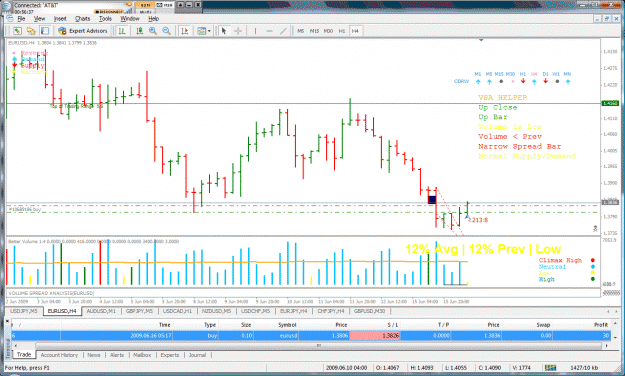Open the Mailbox terminal tab
The width and height of the screenshot is (625, 376).
[x=142, y=355]
